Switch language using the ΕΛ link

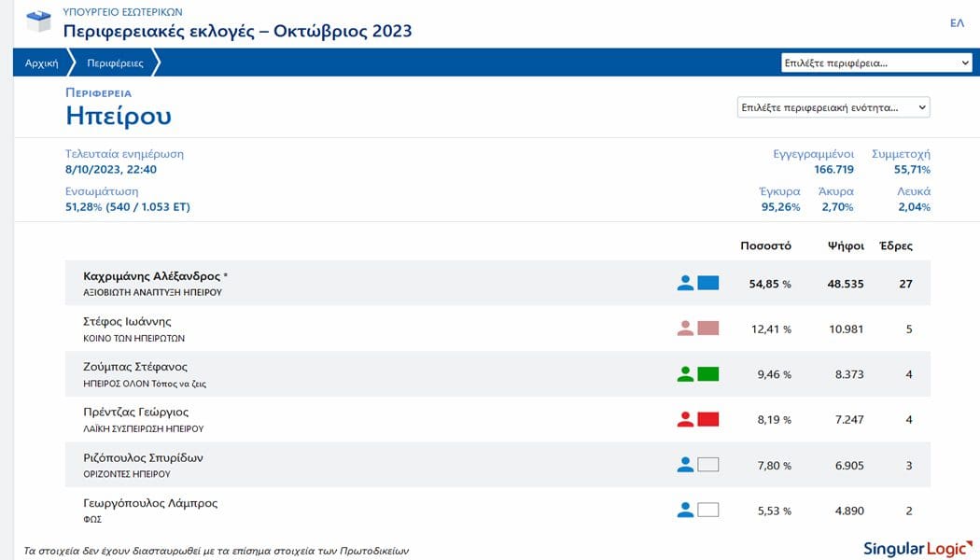(957, 22)
